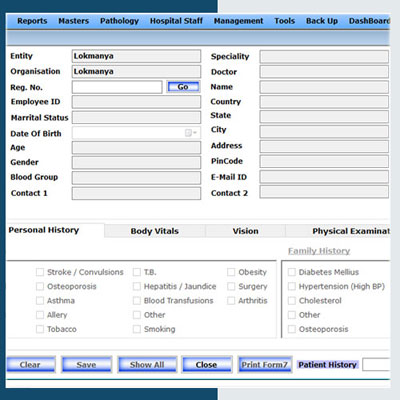
Task: Open the Date Of Birth calendar dropdown
Action: (x=191, y=133)
